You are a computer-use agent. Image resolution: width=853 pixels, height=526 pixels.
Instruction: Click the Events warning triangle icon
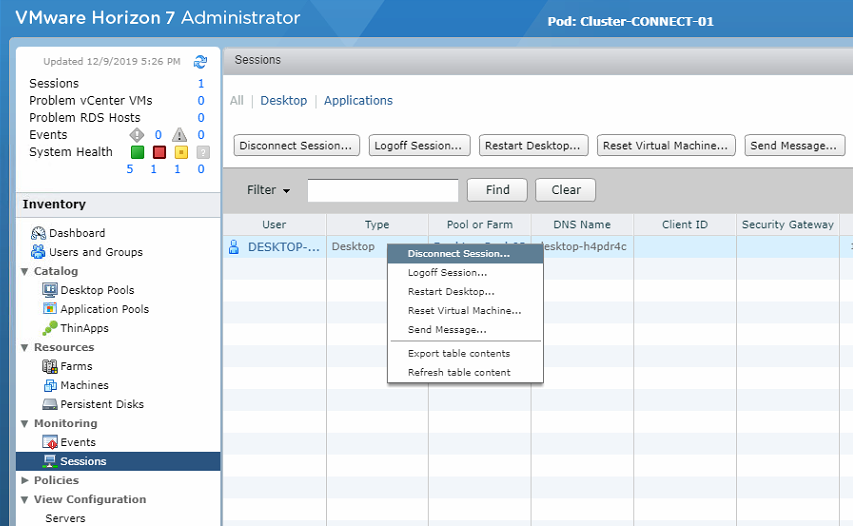coord(180,134)
